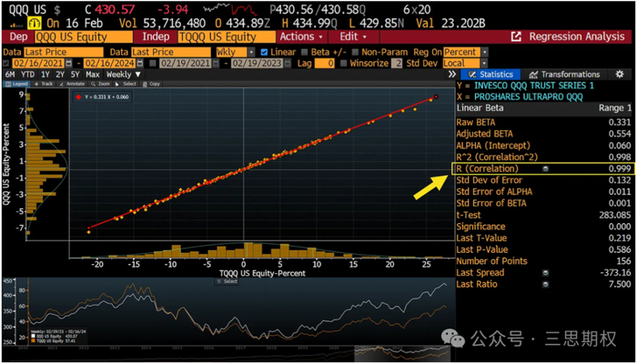Toggle first date range checkbox
Viewport: 637px width, 364px height.
5,64
